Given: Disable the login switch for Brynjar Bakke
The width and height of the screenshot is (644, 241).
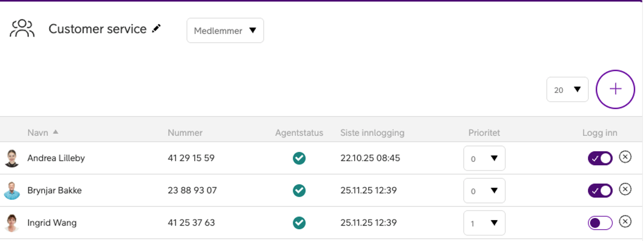Looking at the screenshot, I should click(x=600, y=190).
